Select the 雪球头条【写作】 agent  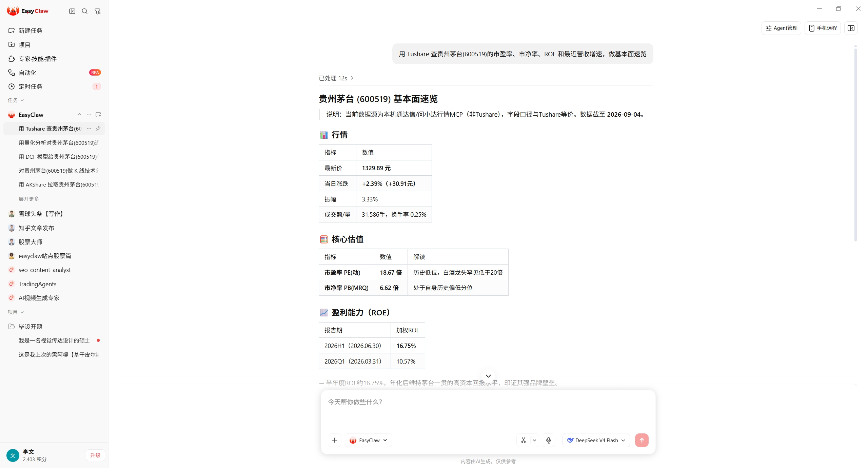54,214
